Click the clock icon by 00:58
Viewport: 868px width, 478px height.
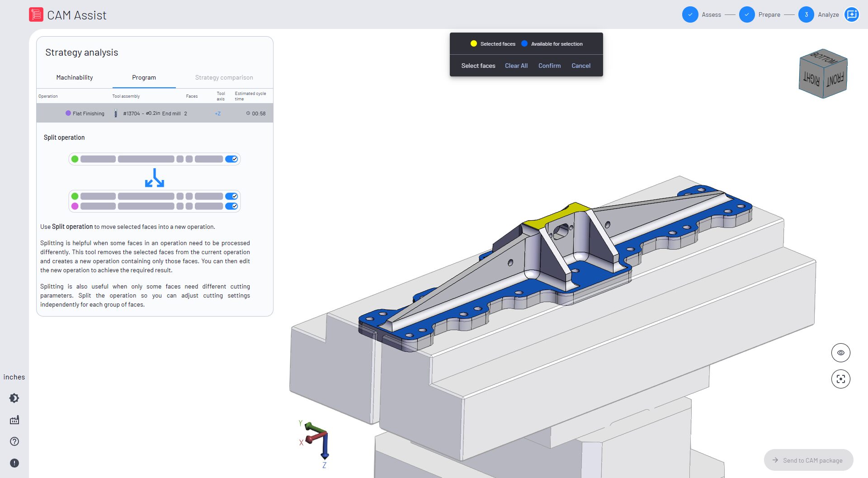248,114
